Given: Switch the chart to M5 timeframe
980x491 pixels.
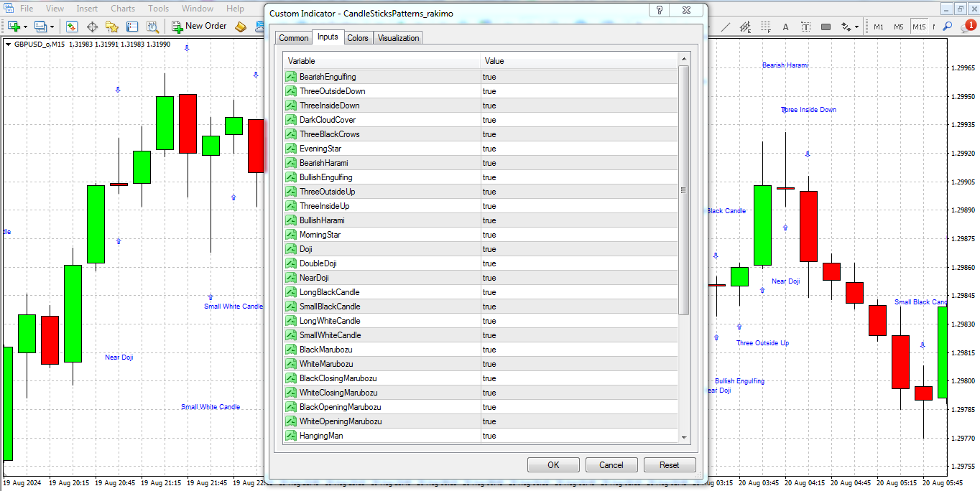Looking at the screenshot, I should click(899, 27).
